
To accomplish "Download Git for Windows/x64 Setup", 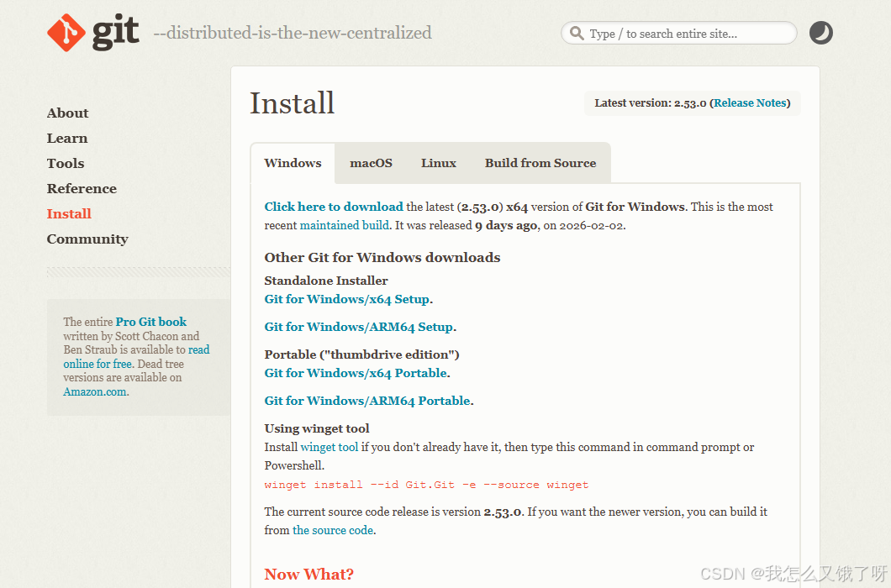I will pos(346,299).
